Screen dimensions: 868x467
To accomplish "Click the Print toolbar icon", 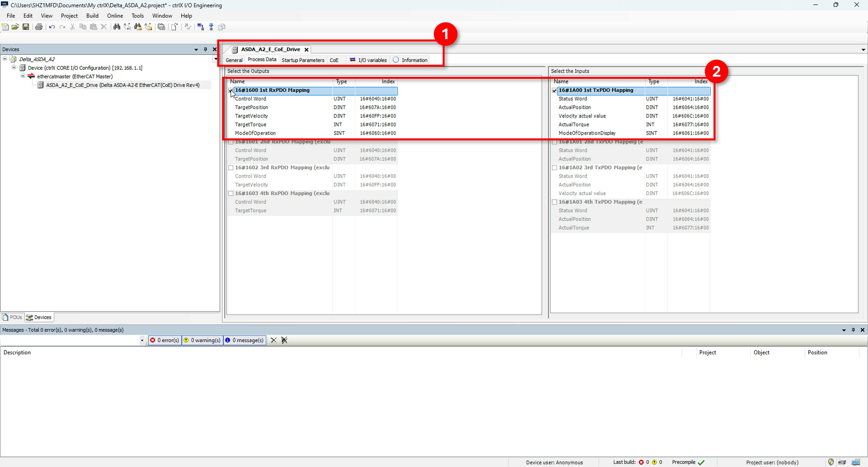I will 39,27.
